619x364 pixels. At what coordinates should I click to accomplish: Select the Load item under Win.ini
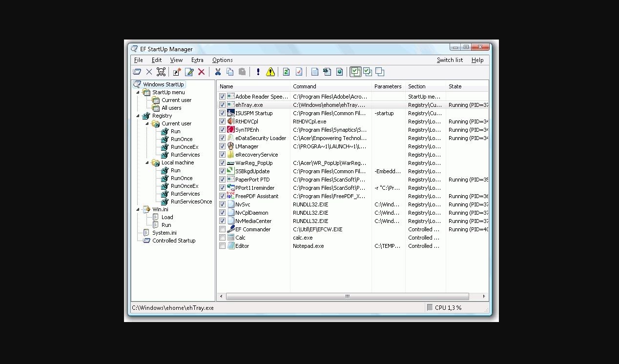point(167,217)
